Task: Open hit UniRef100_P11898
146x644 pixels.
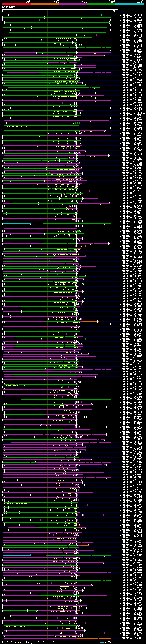Action: point(131,25)
